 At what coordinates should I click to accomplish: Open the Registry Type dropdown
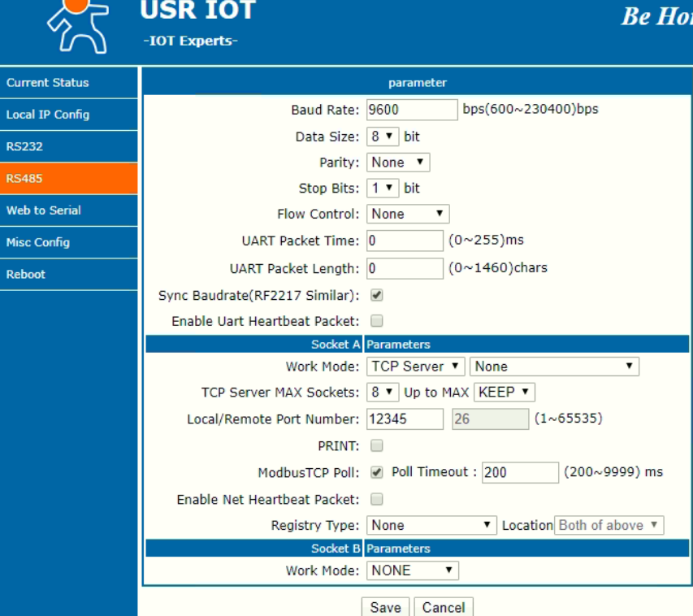[x=431, y=525]
